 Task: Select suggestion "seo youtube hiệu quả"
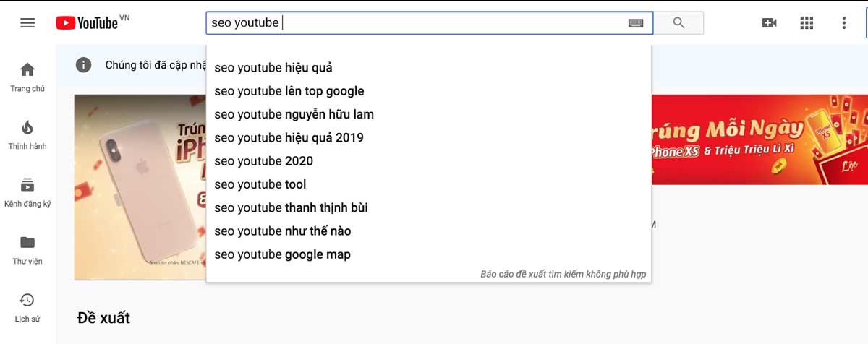coord(273,68)
